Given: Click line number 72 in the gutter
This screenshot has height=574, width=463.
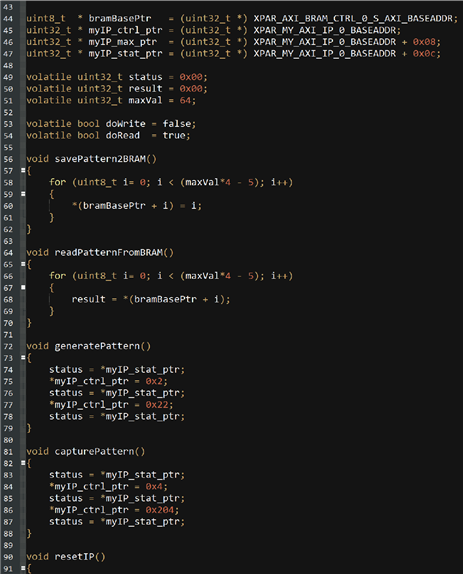Looking at the screenshot, I should (x=8, y=347).
